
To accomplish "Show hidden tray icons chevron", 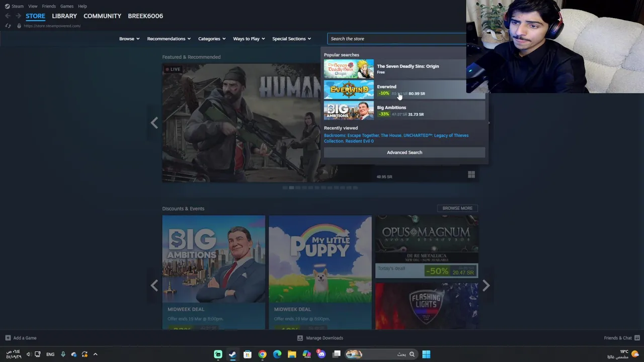I will point(95,354).
